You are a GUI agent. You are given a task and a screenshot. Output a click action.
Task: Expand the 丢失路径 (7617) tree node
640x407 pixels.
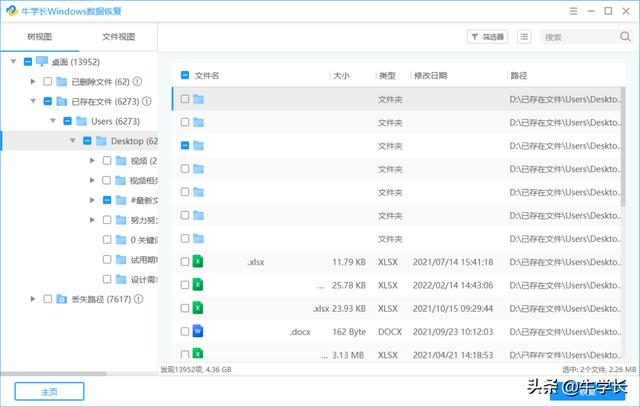[33, 299]
